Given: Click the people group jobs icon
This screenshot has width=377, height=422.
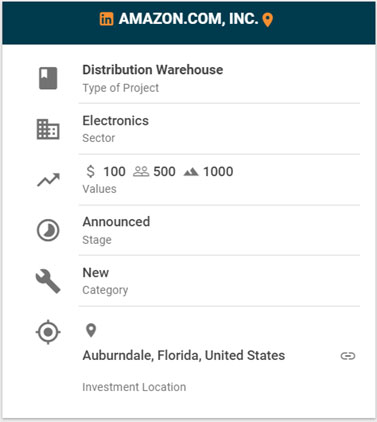Looking at the screenshot, I should coord(141,172).
